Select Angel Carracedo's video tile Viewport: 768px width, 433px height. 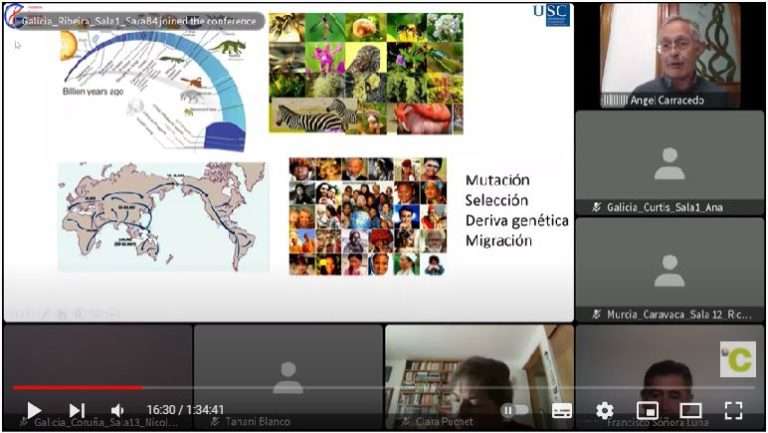click(669, 55)
